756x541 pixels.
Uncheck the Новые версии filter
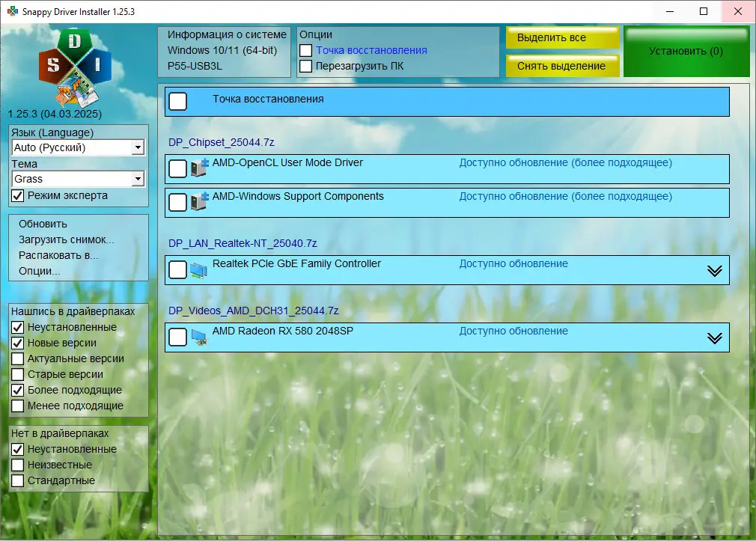(18, 343)
